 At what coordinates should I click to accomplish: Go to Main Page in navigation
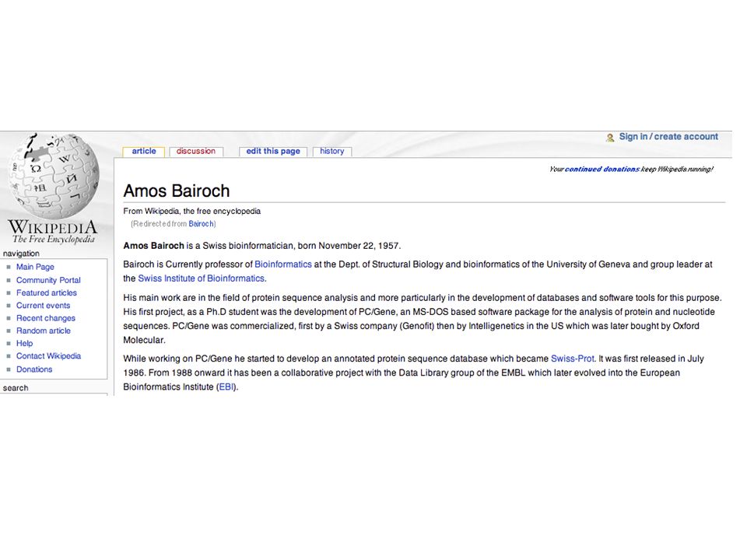[x=35, y=267]
